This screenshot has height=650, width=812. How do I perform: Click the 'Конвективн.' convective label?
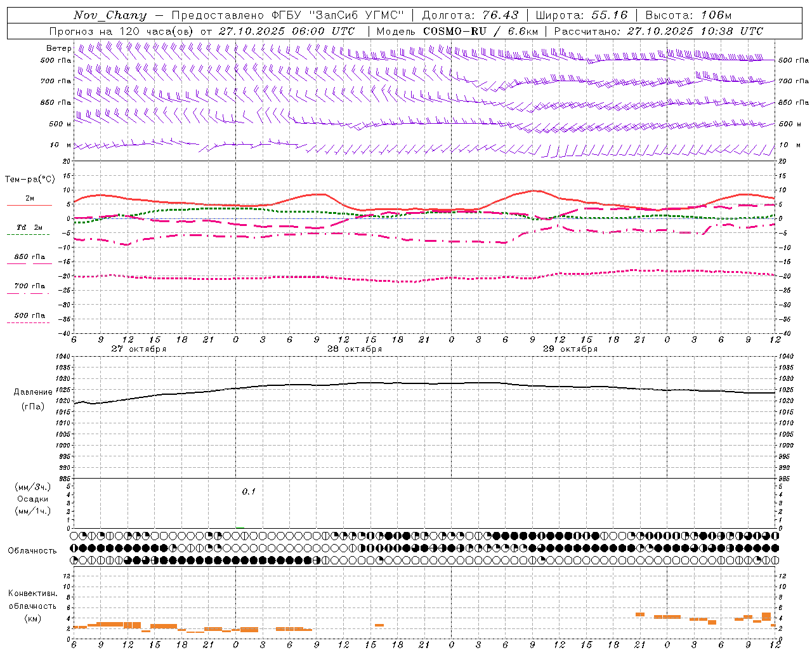tap(33, 594)
